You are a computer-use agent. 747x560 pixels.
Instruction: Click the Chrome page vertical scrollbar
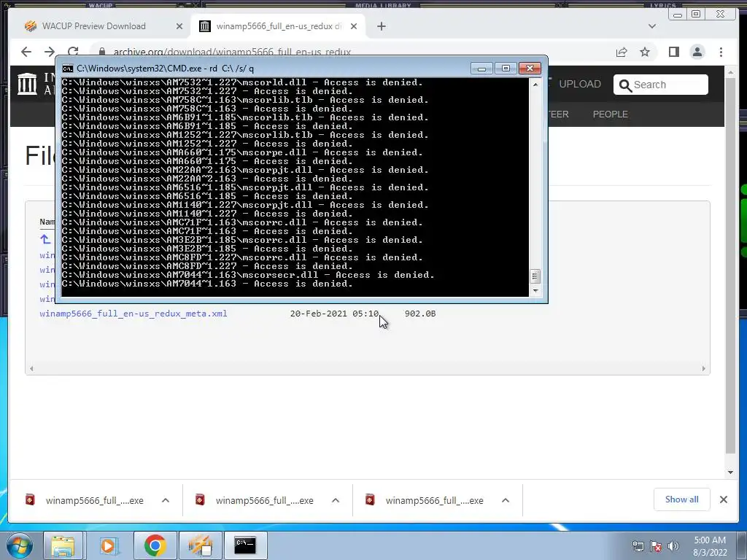coord(730,267)
